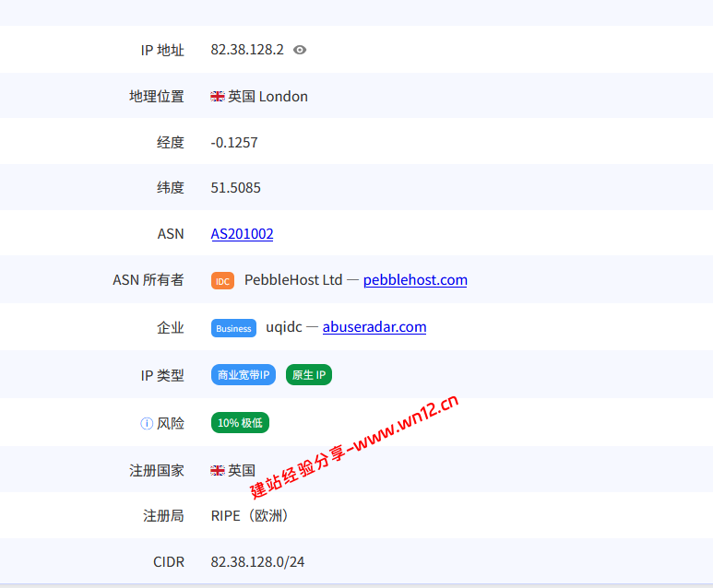Click the 商业宽带IP tag
The image size is (713, 588).
click(x=244, y=375)
